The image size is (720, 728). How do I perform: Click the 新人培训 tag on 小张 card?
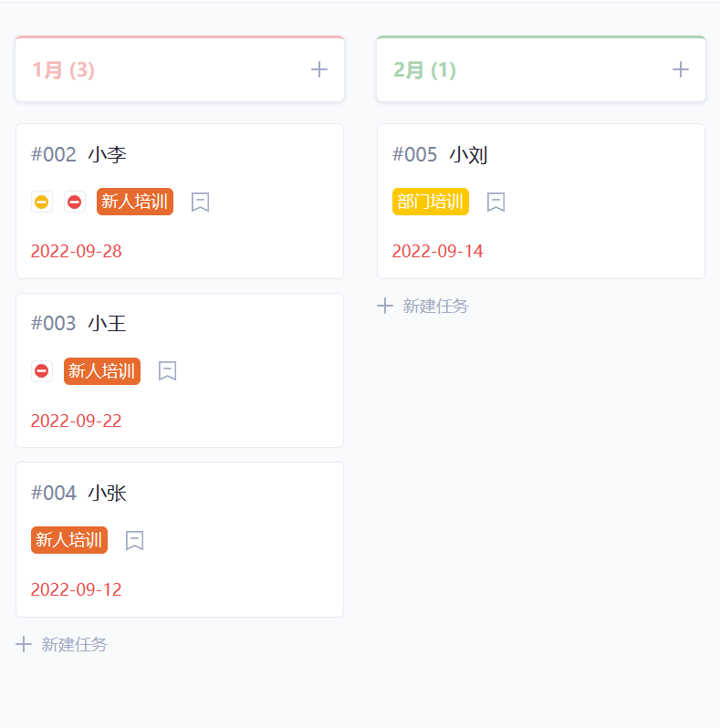(x=69, y=540)
